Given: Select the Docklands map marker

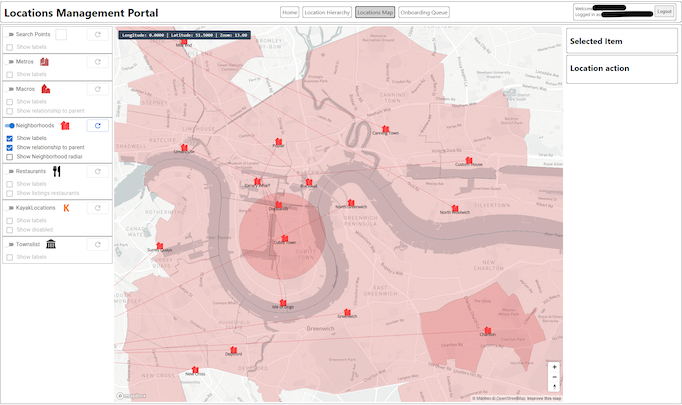Looking at the screenshot, I should [x=278, y=204].
